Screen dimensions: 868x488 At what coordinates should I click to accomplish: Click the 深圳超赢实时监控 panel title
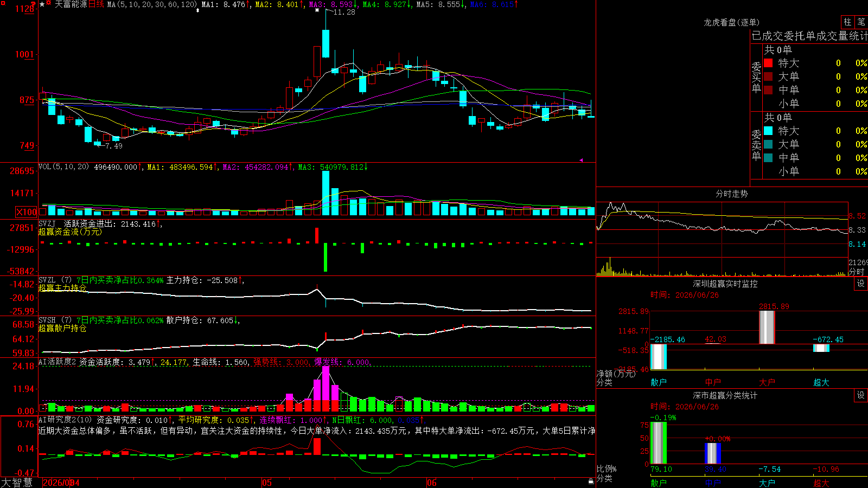coord(725,284)
